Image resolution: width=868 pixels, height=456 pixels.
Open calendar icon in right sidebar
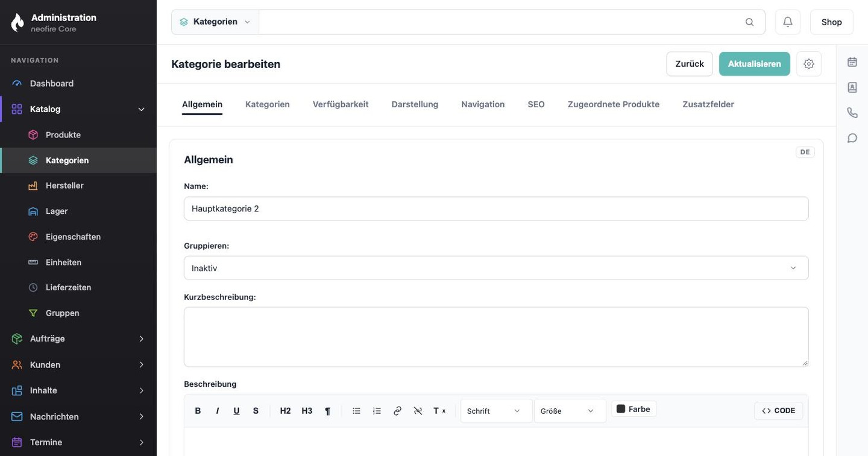tap(852, 62)
